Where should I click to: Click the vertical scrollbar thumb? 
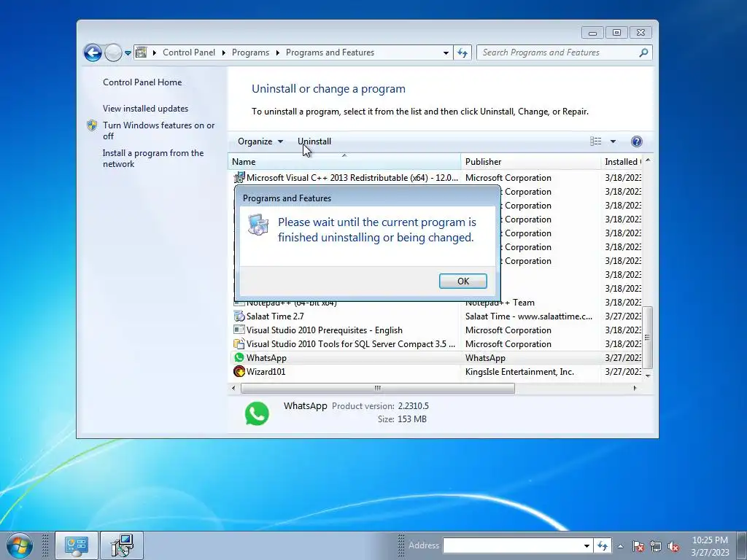[648, 337]
